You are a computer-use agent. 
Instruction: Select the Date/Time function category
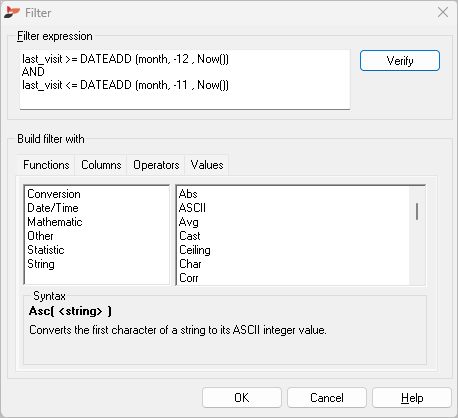point(53,208)
